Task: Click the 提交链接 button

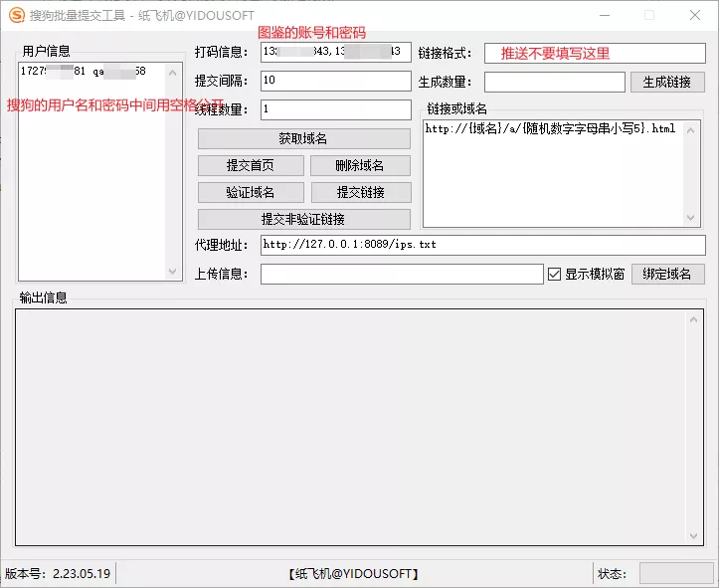Action: coord(361,192)
